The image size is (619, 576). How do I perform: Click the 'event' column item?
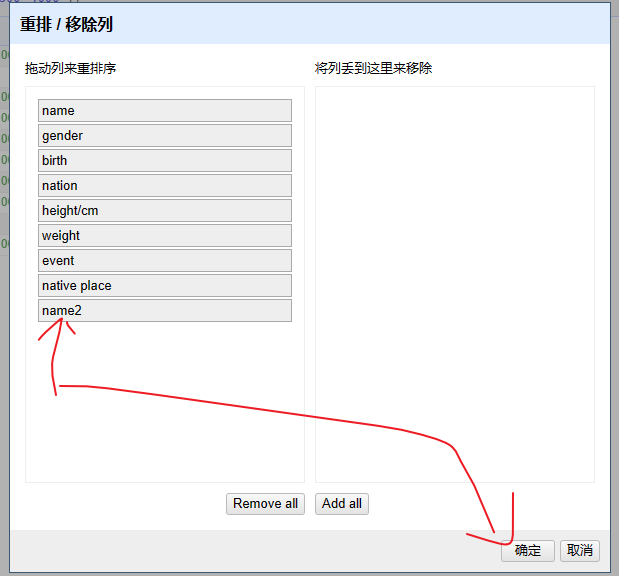coord(165,261)
